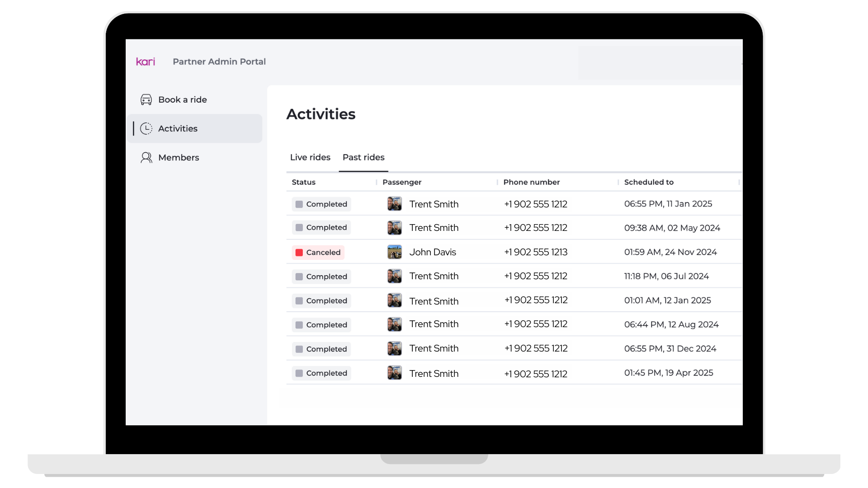Image resolution: width=868 pixels, height=488 pixels.
Task: Click the Partner Admin Portal title
Action: tap(219, 62)
